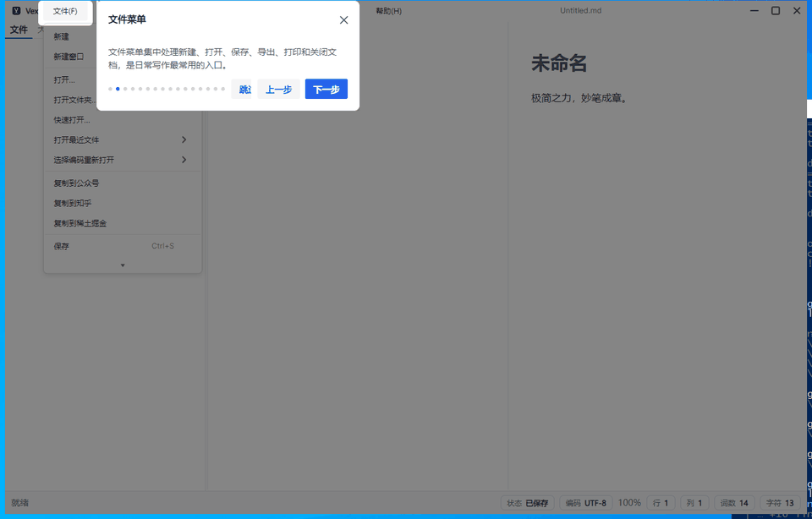
Task: Skip the guided tour with 跳过
Action: point(242,89)
